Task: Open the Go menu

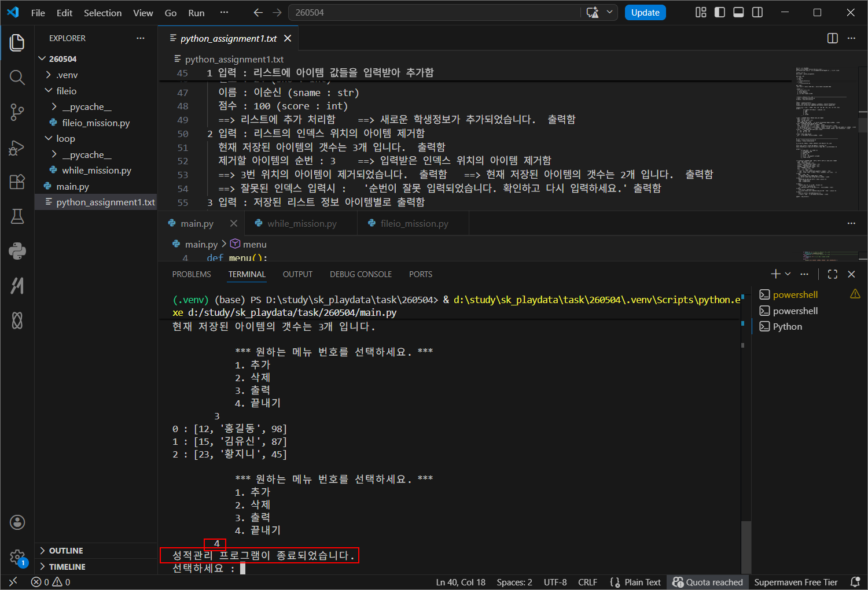Action: [x=171, y=13]
